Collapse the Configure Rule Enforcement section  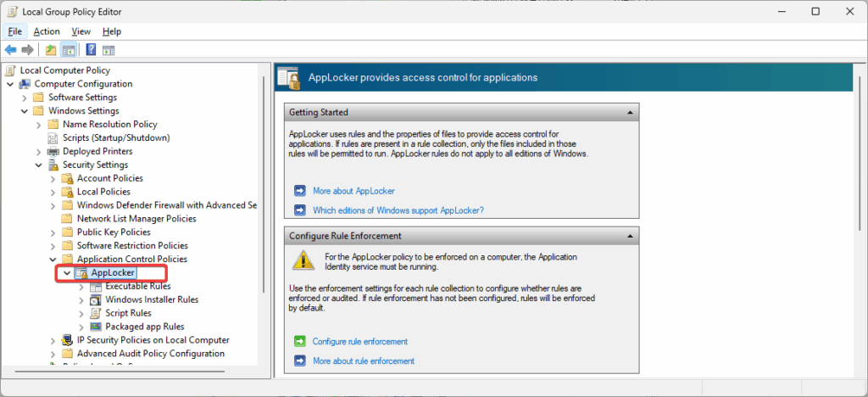tap(630, 236)
